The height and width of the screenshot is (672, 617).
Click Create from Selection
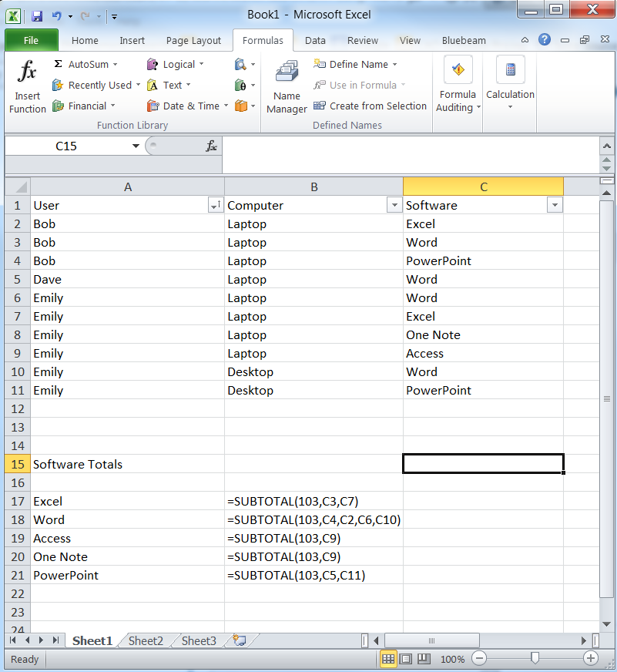pyautogui.click(x=370, y=106)
